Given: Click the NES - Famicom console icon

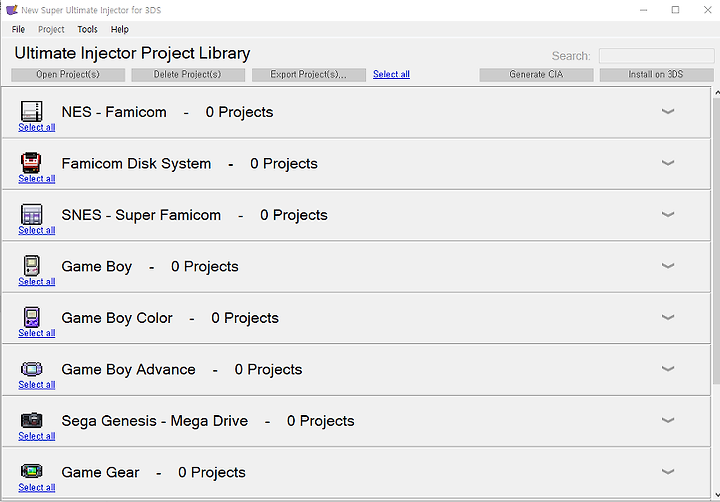Looking at the screenshot, I should [32, 111].
